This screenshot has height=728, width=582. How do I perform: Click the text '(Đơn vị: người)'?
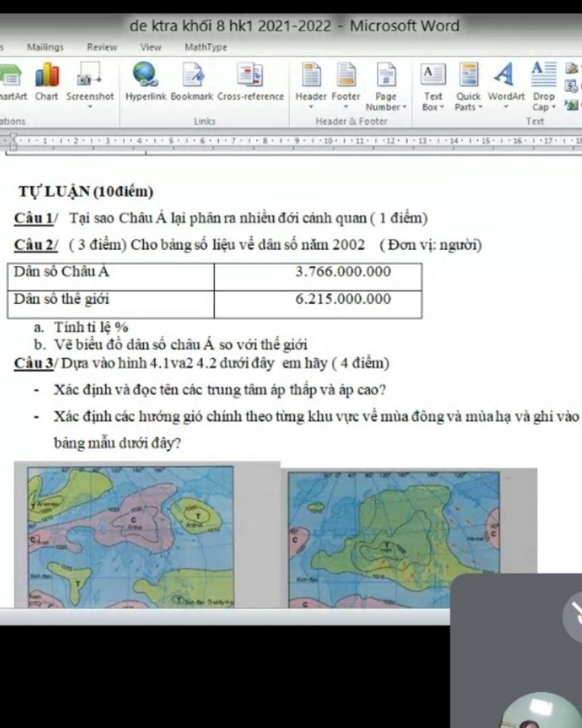[x=431, y=245]
